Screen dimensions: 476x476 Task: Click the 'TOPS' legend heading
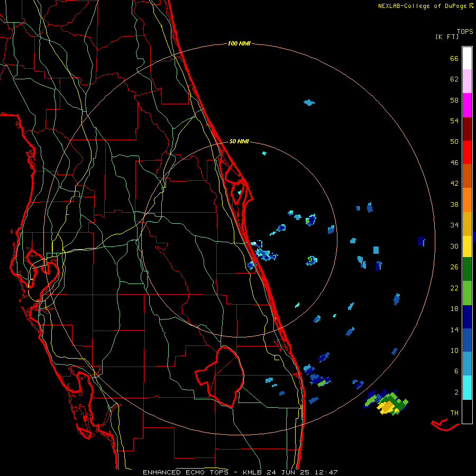pyautogui.click(x=465, y=32)
